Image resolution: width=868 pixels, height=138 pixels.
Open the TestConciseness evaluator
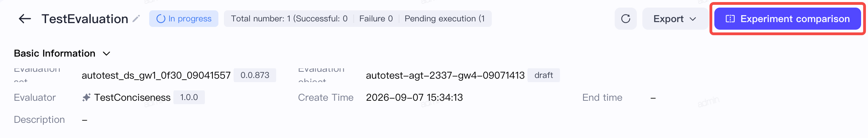tap(132, 98)
